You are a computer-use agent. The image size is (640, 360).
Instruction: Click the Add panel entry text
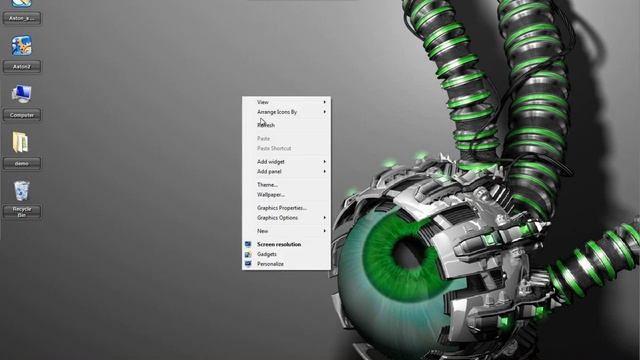click(269, 171)
